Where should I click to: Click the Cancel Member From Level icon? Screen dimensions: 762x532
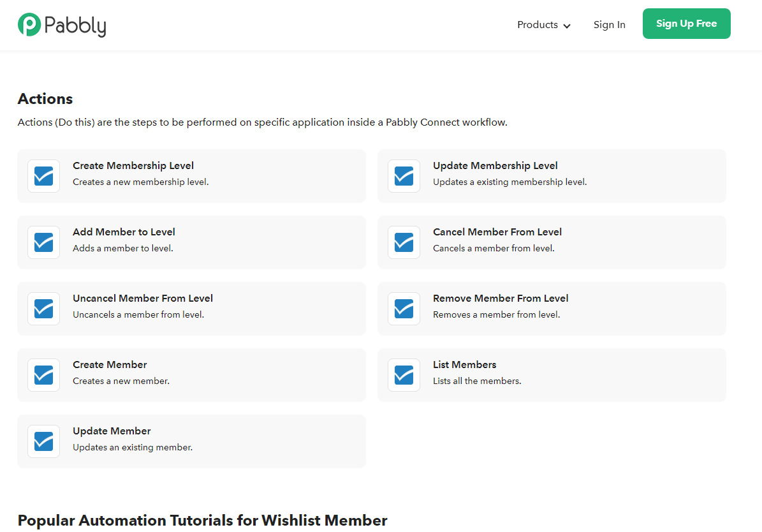(404, 242)
